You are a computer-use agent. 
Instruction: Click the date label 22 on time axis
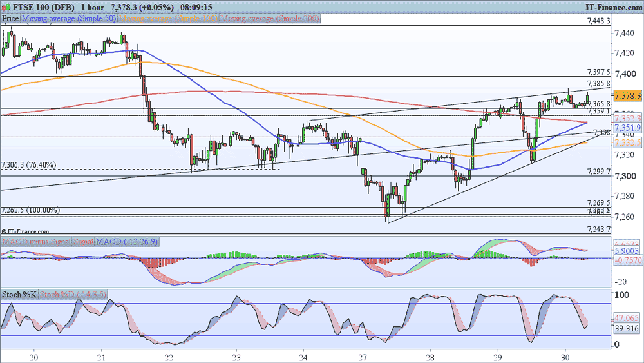tap(169, 357)
